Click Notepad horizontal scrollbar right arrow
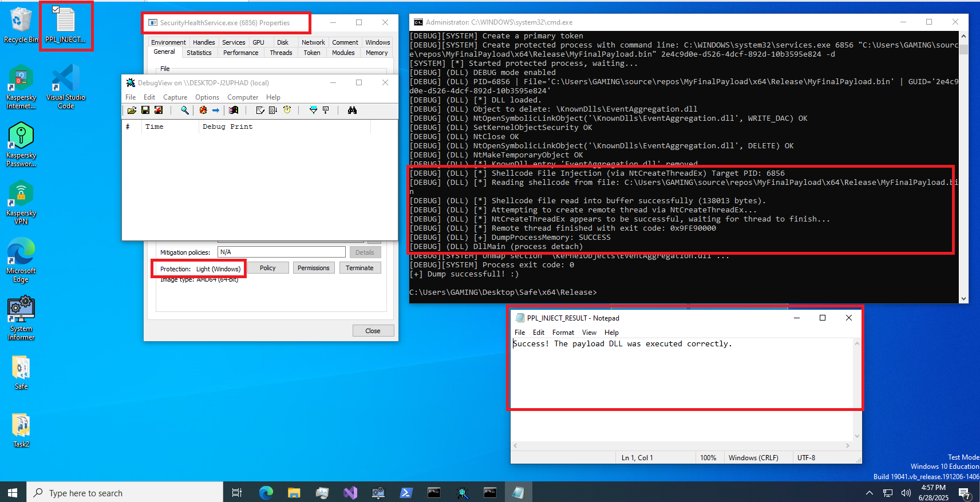 [x=848, y=445]
